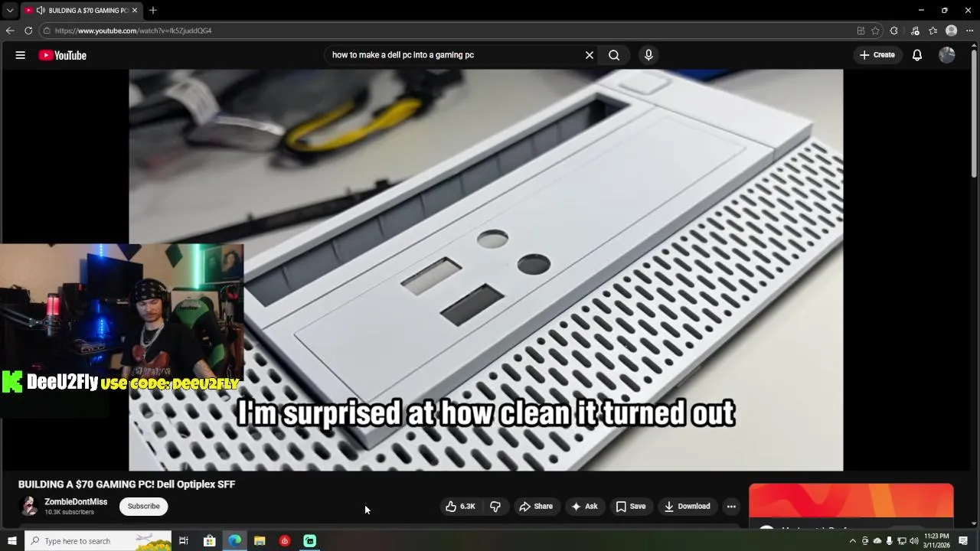Clear the YouTube search query with the X
Screen dimensions: 980x551
tap(589, 55)
